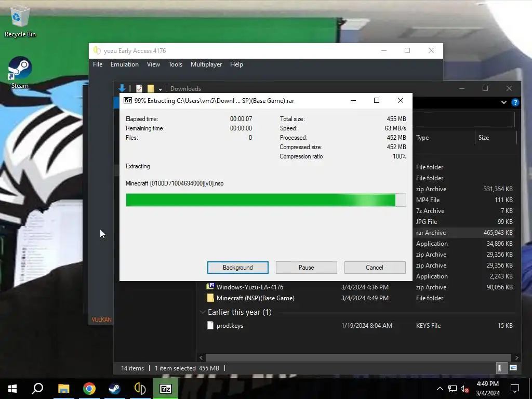This screenshot has width=532, height=399.
Task: Click the 7z icon in the extraction dialog title bar
Action: (128, 100)
